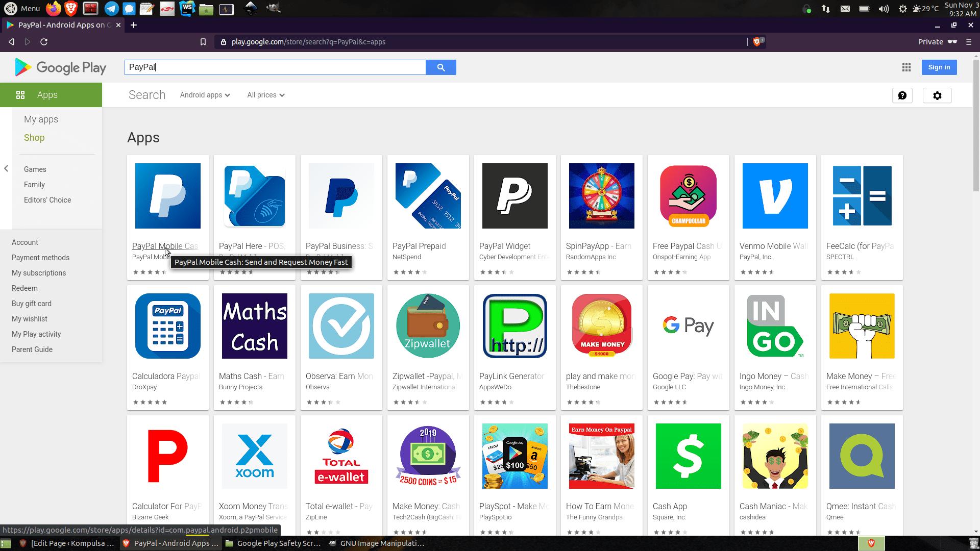Collapse the left sidebar with chevron
The width and height of the screenshot is (980, 551).
coord(6,168)
